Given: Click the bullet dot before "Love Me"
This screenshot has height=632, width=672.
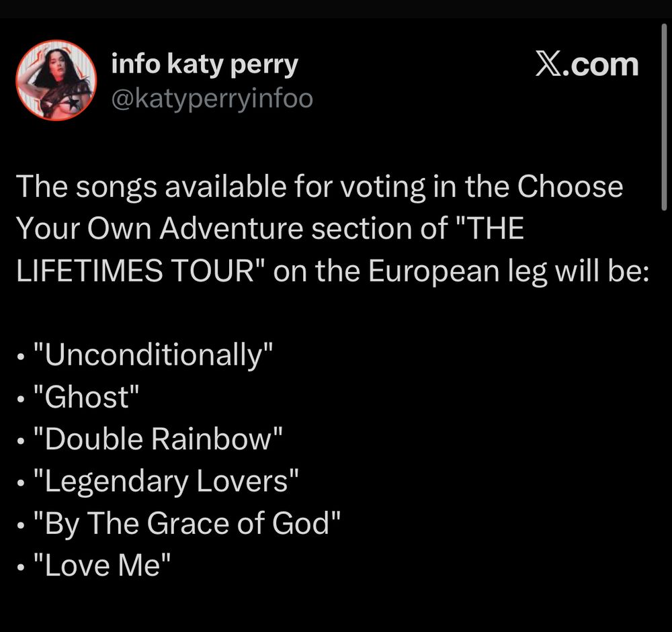Looking at the screenshot, I should pyautogui.click(x=20, y=568).
